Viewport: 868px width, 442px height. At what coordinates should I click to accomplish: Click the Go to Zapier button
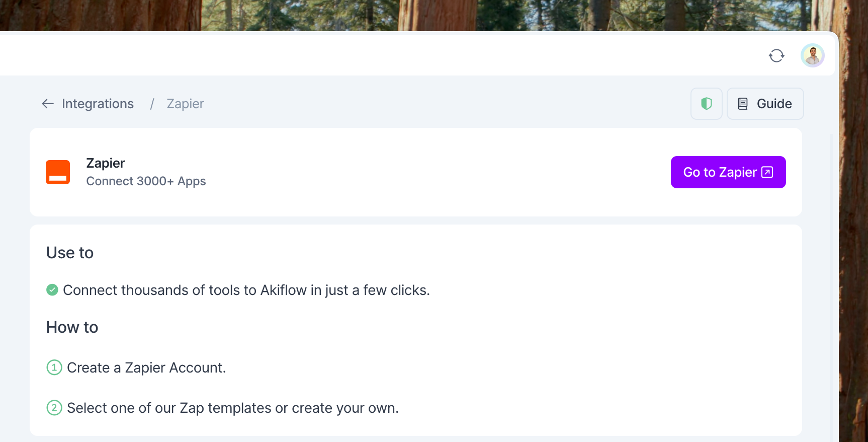coord(728,172)
